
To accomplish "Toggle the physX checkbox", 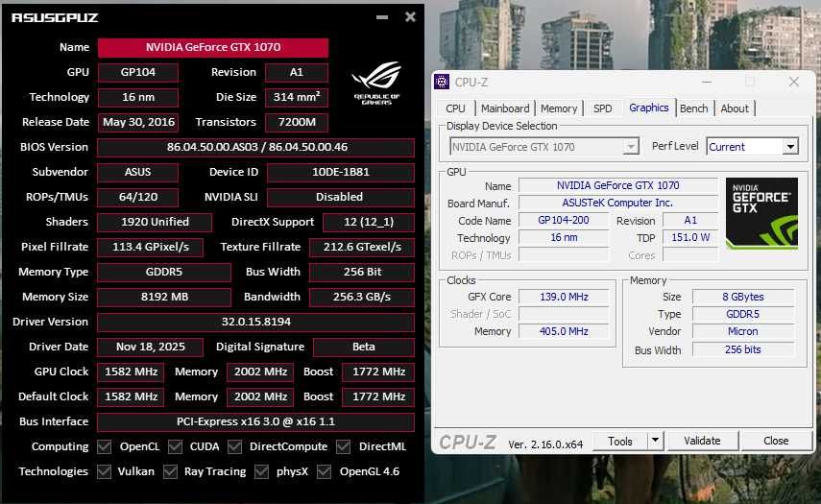I will point(261,471).
